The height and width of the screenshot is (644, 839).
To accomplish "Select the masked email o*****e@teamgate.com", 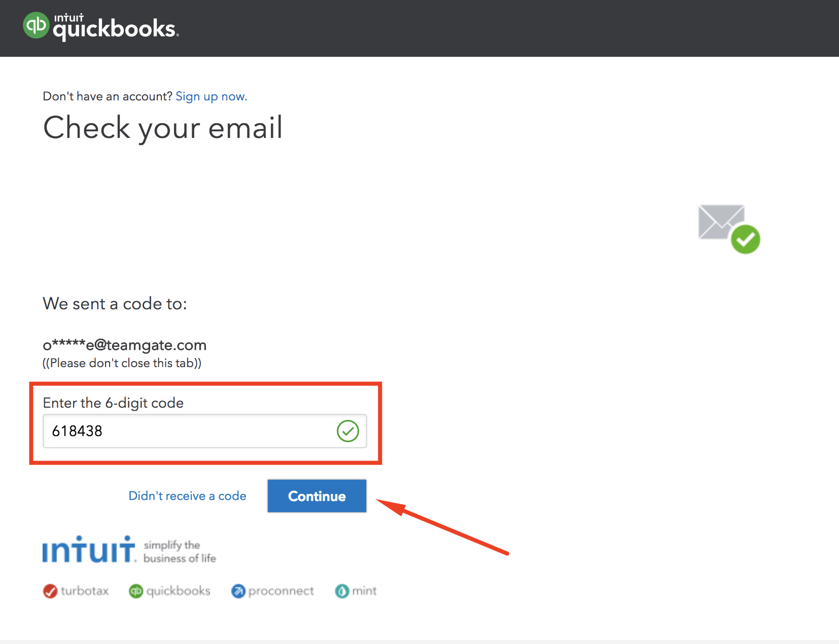I will point(124,345).
